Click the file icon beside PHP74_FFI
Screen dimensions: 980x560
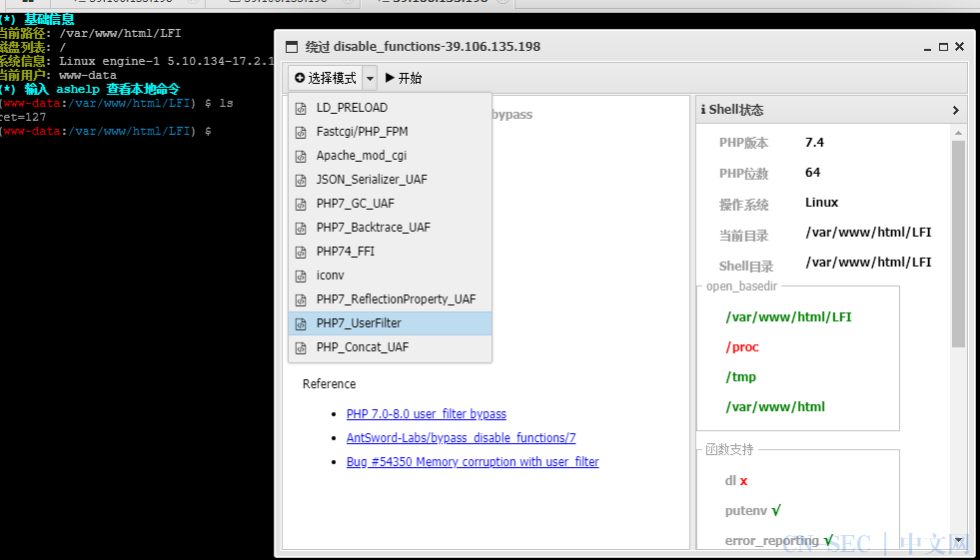tap(302, 252)
